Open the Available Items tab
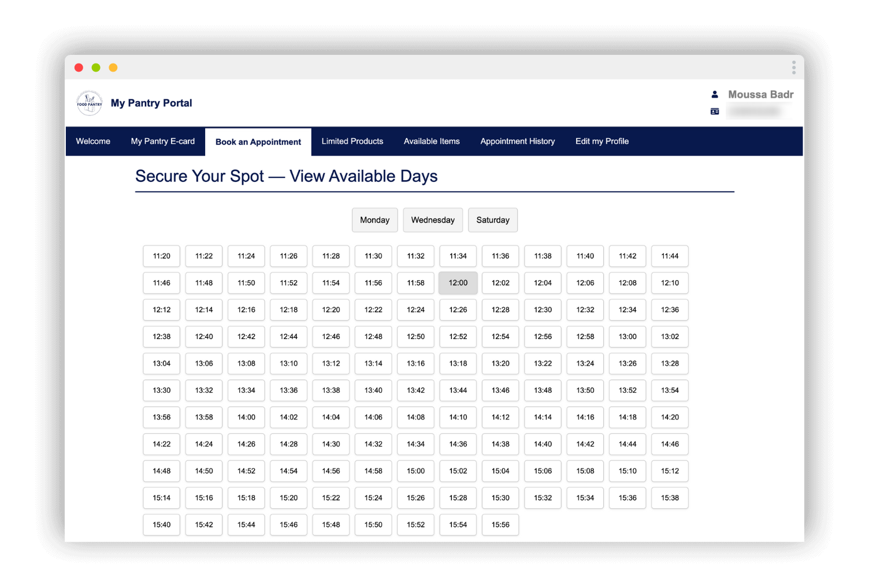The image size is (869, 588). coord(432,142)
